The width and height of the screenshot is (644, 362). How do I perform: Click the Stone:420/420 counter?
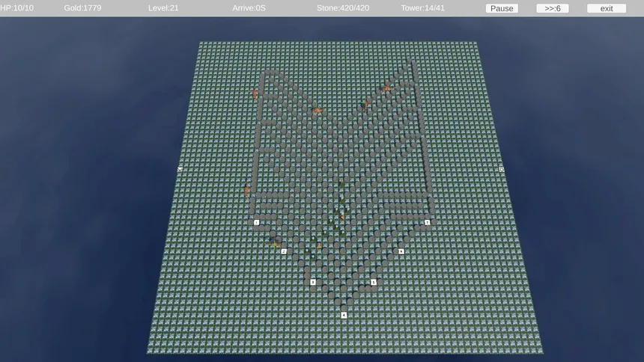coord(343,7)
